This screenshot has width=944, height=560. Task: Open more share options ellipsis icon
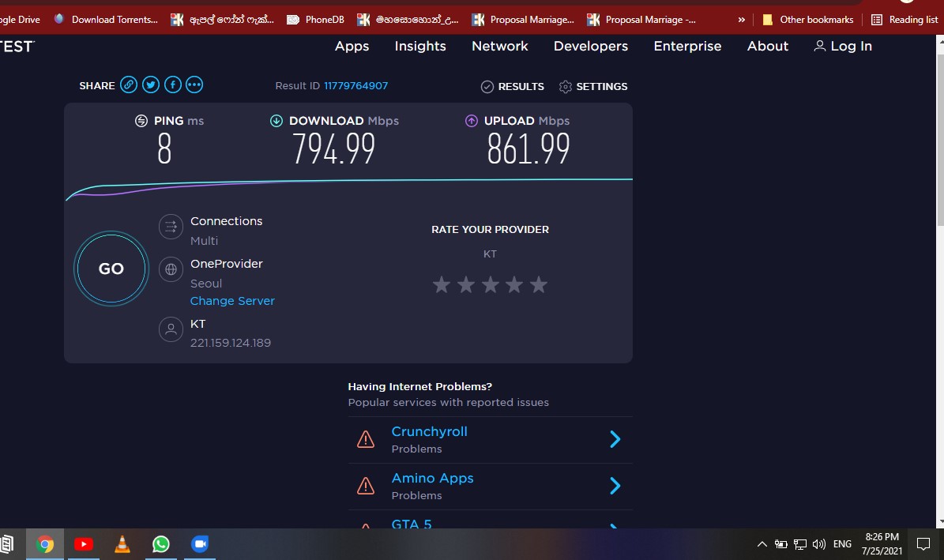194,85
